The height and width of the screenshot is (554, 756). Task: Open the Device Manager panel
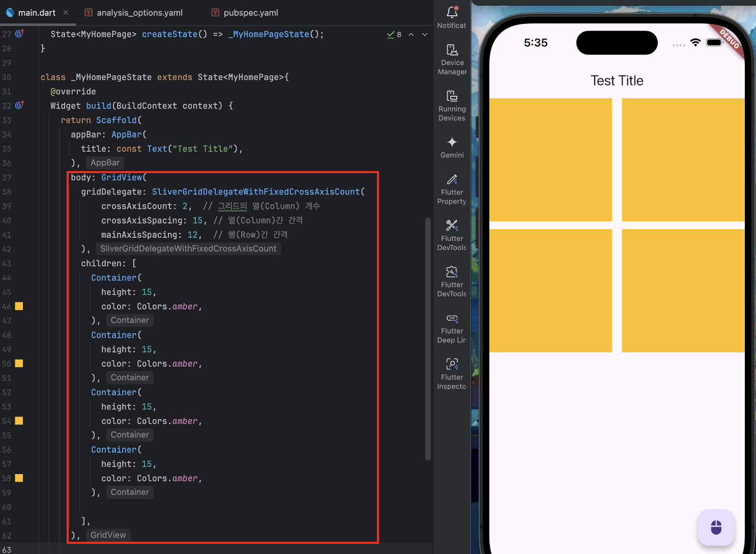pyautogui.click(x=452, y=59)
